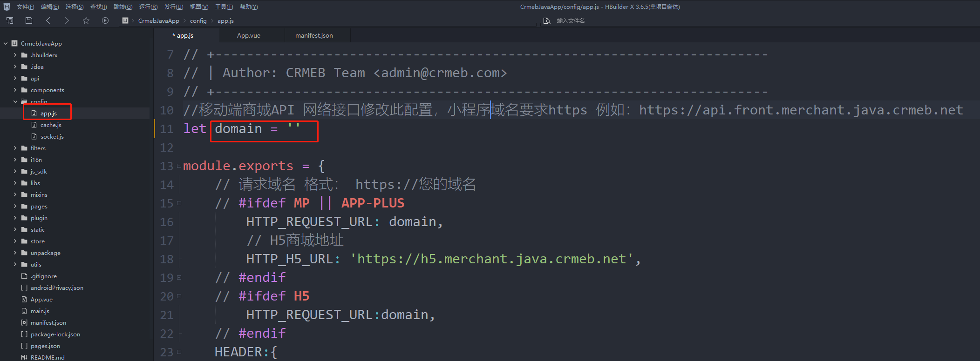This screenshot has width=980, height=361.
Task: Expand the components folder
Action: click(15, 90)
